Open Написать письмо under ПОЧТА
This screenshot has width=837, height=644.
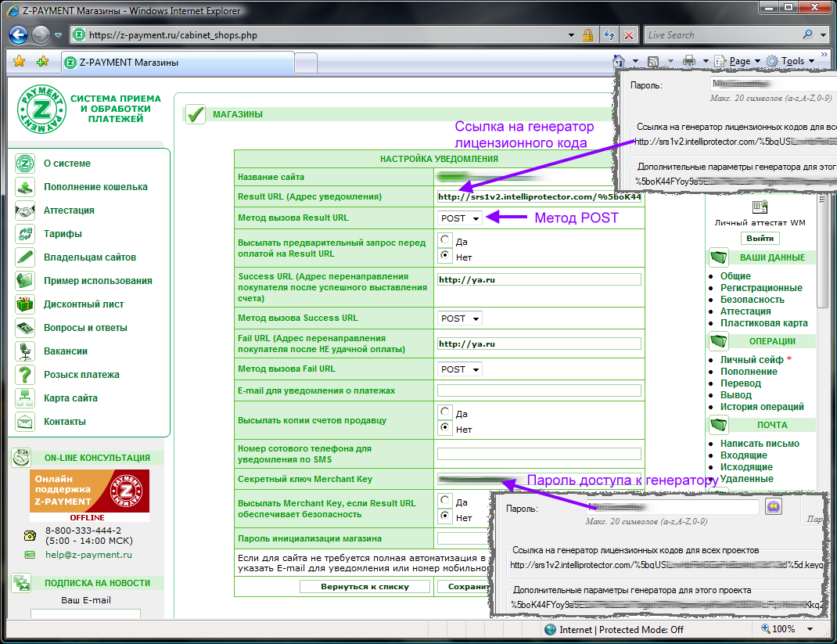[760, 444]
